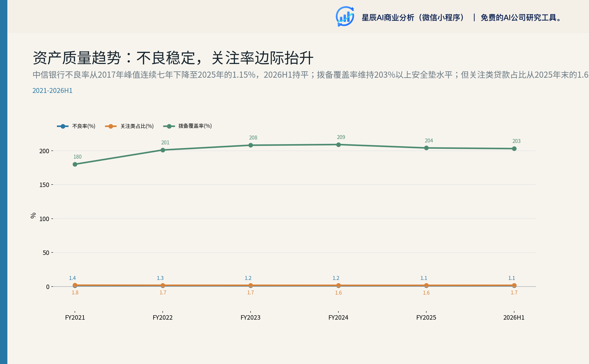Click the green data point labeled 208

[251, 145]
